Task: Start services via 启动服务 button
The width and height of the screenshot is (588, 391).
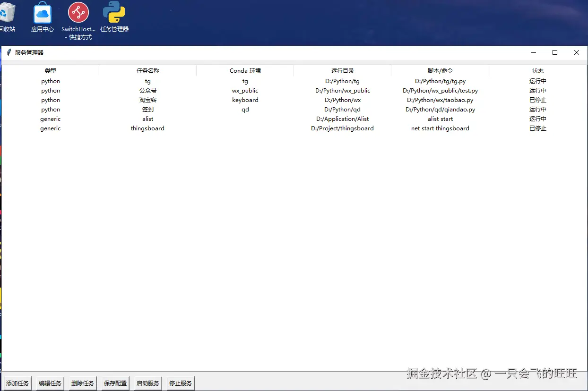Action: pos(147,383)
